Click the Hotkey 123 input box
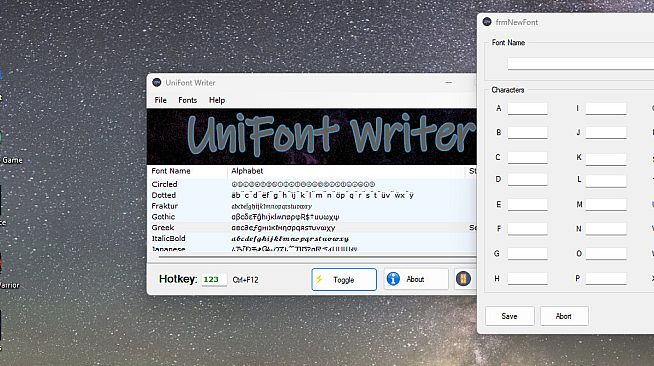 214,279
